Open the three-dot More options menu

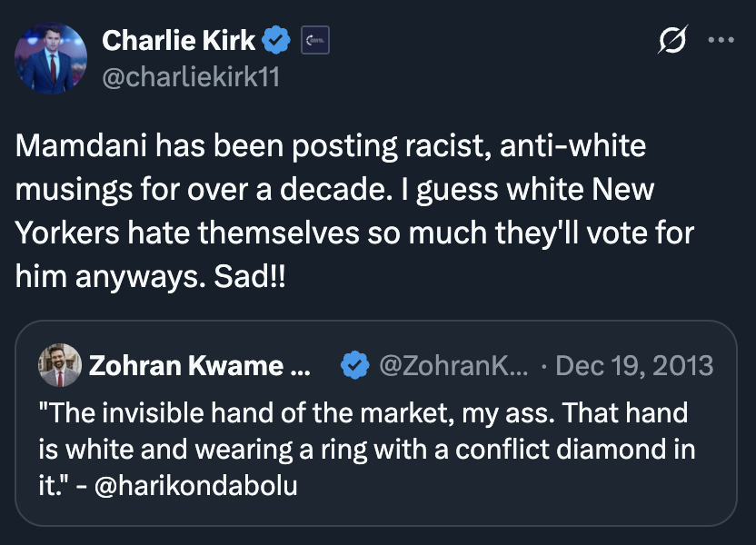point(722,41)
